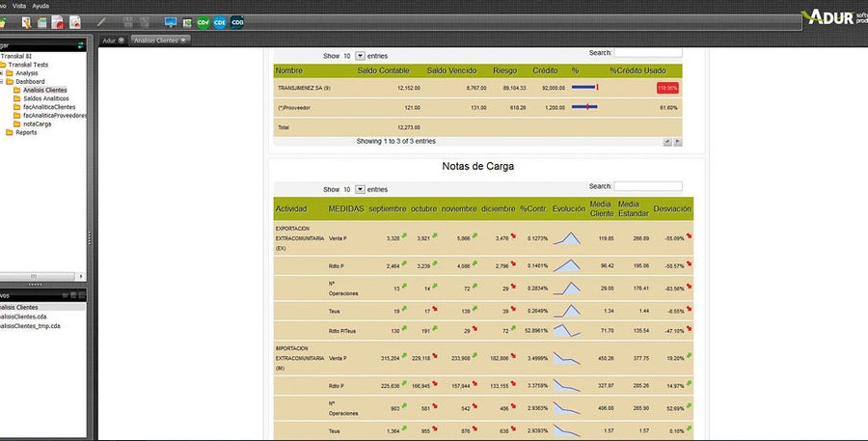Viewport: 868px width, 441px height.
Task: Open the Ayuda menu
Action: (41, 6)
